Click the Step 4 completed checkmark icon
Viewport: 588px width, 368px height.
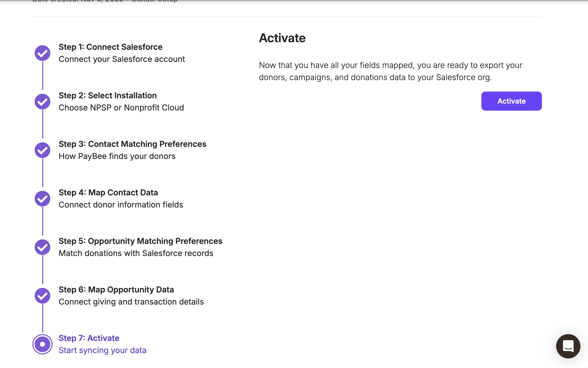point(42,199)
